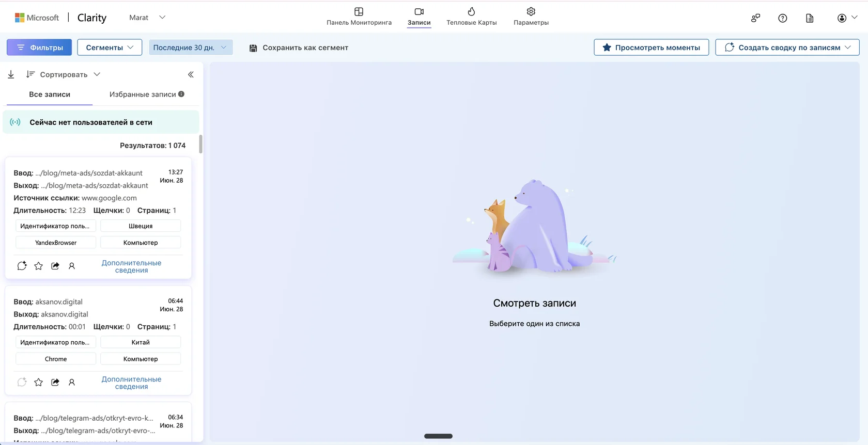Open the Последние 30 дн. date range dropdown
The height and width of the screenshot is (445, 868).
pos(191,47)
